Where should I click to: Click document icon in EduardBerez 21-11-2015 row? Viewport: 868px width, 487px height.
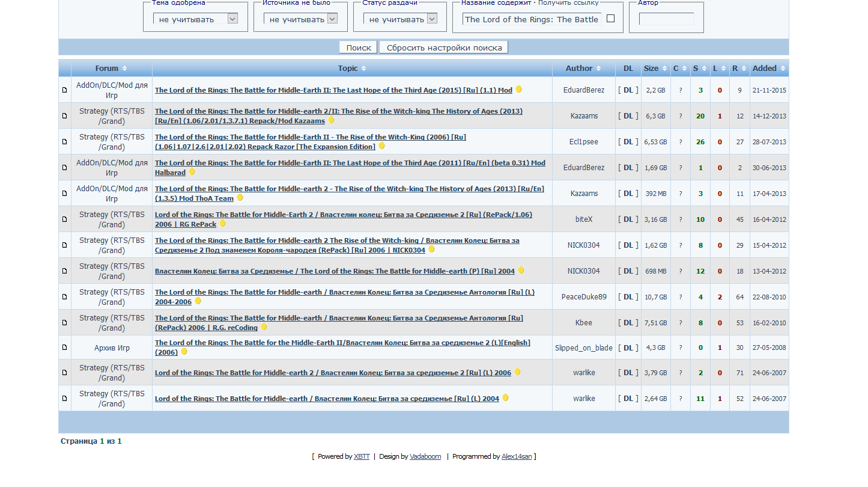point(65,90)
